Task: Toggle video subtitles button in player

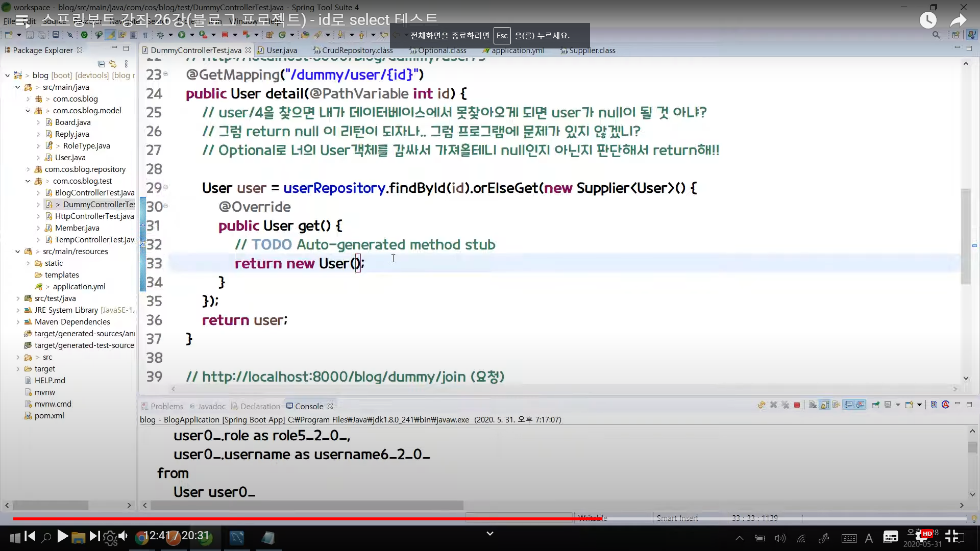Action: [891, 536]
